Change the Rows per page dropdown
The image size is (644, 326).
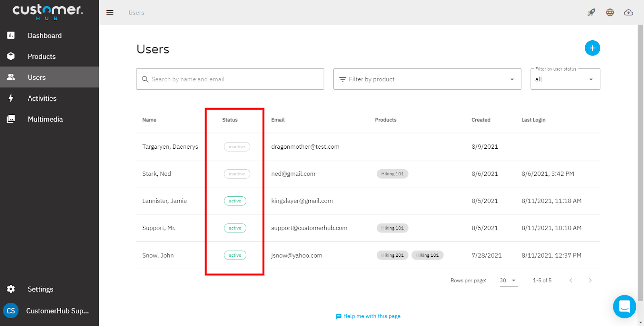click(508, 280)
